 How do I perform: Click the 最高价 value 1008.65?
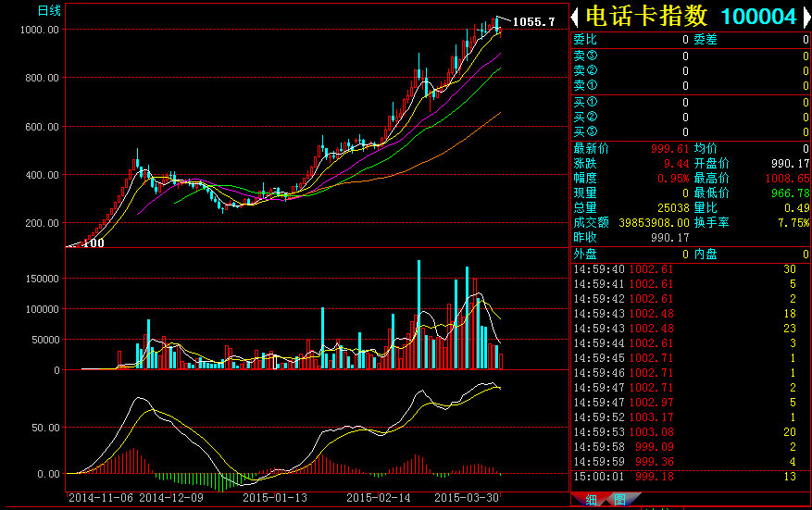point(787,178)
